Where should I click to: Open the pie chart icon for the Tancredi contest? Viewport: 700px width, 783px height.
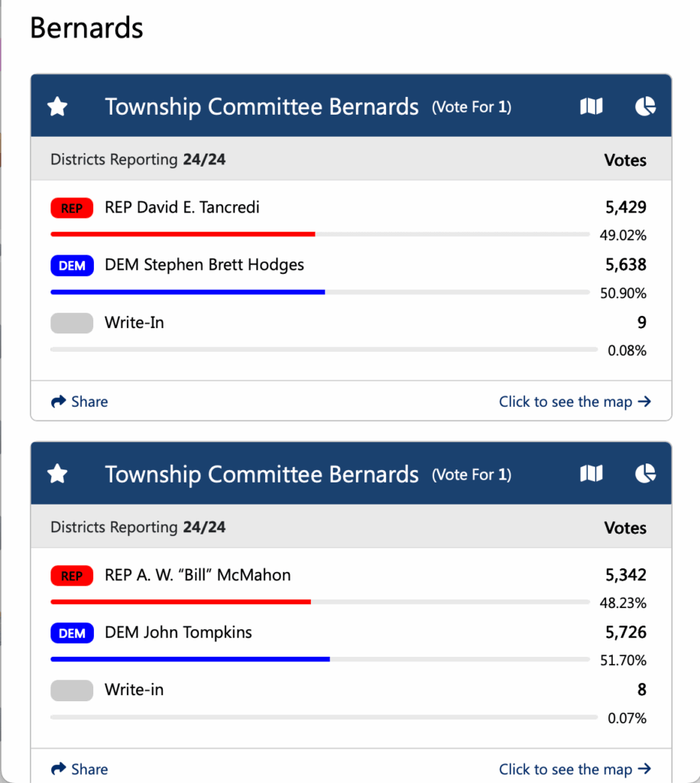pyautogui.click(x=645, y=107)
